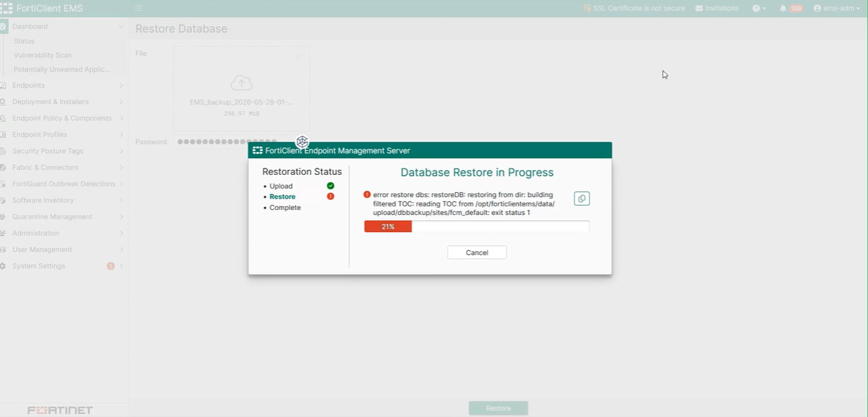The width and height of the screenshot is (868, 417).
Task: Click the FortiClient EMS logo icon
Action: [x=6, y=9]
